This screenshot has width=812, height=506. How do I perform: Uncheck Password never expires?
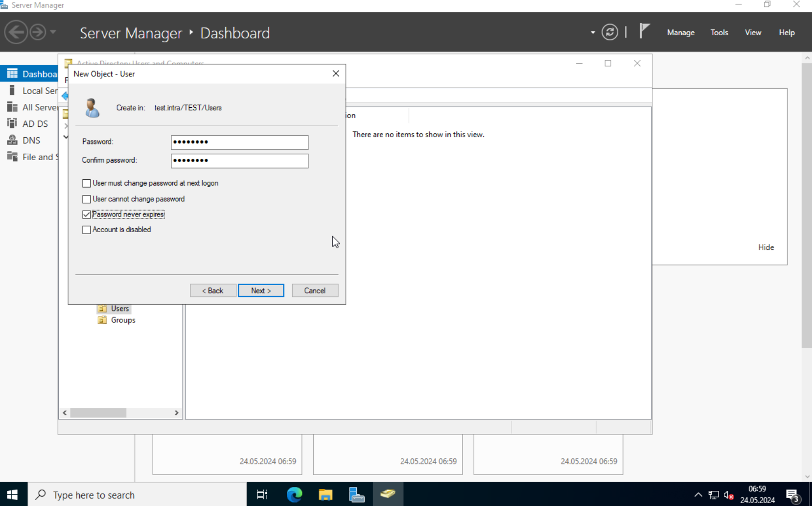coord(87,215)
